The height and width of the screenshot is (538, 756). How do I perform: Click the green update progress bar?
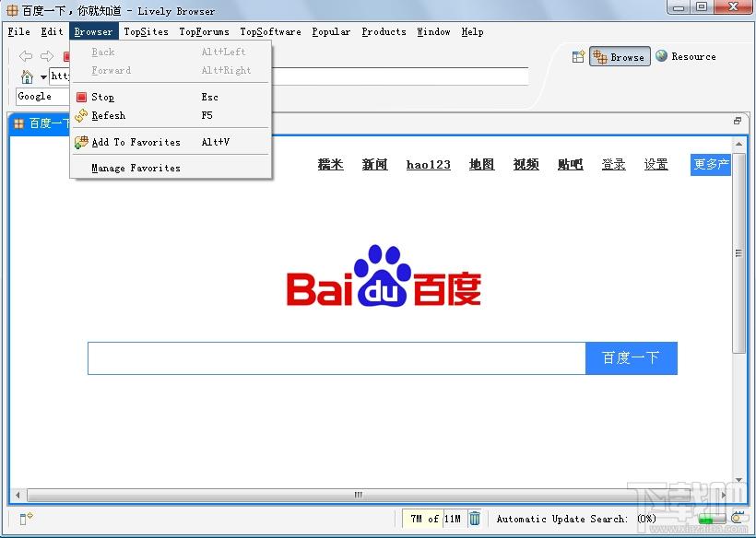tap(712, 520)
